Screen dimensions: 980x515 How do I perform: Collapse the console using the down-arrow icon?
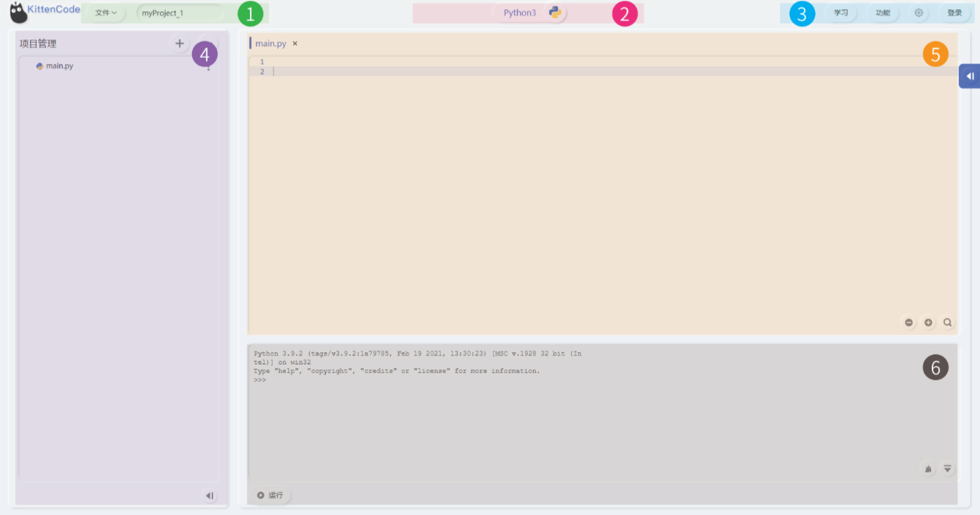tap(948, 469)
